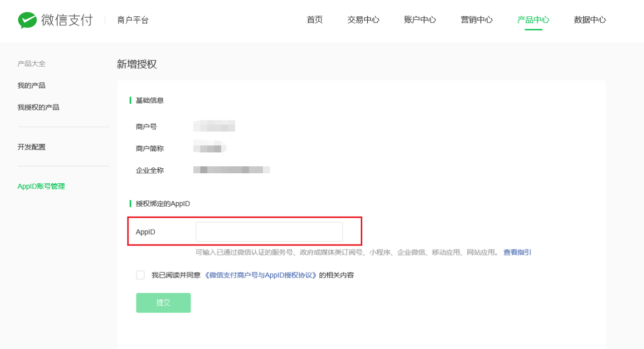Click the 产品大全 sidebar heading
Image resolution: width=644 pixels, height=349 pixels.
pyautogui.click(x=31, y=64)
